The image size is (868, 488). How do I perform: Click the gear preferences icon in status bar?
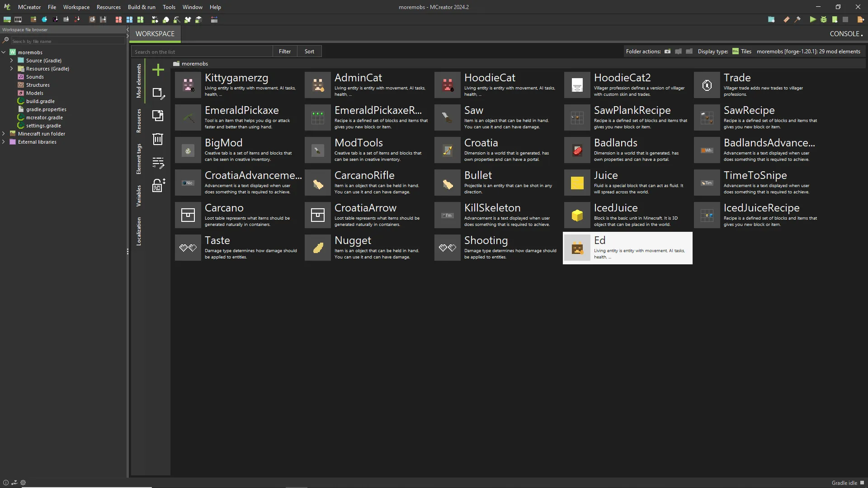coord(23,483)
